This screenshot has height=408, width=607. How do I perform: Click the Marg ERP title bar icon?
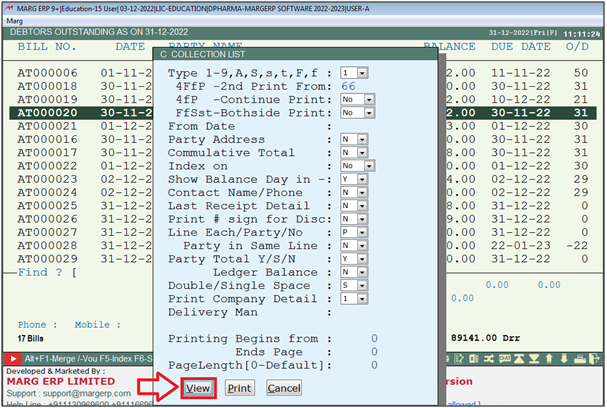tap(9, 7)
